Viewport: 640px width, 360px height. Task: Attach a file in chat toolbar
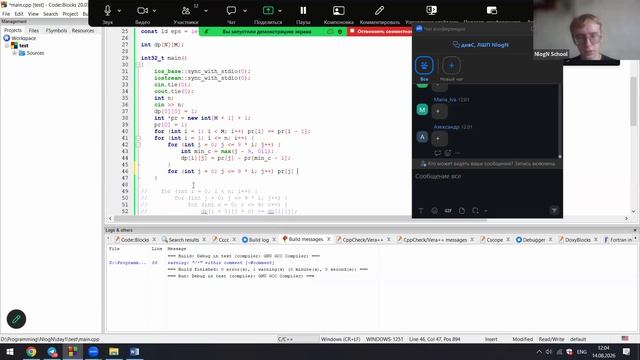click(462, 211)
